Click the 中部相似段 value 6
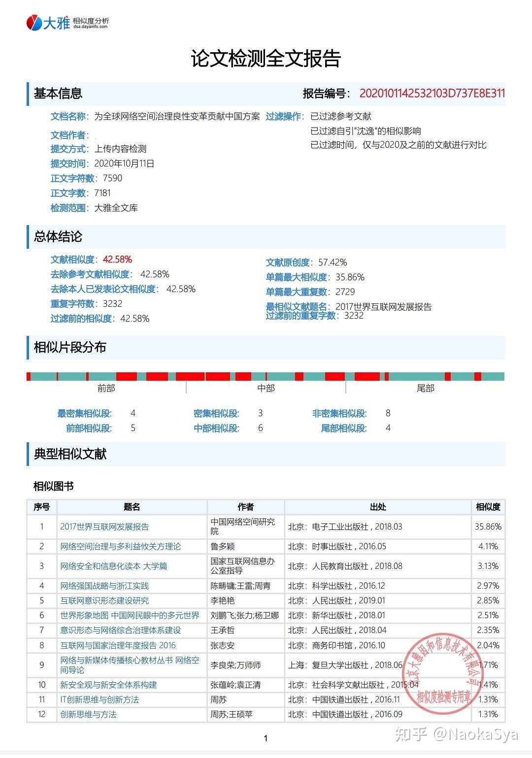The width and height of the screenshot is (532, 758). coord(261,428)
